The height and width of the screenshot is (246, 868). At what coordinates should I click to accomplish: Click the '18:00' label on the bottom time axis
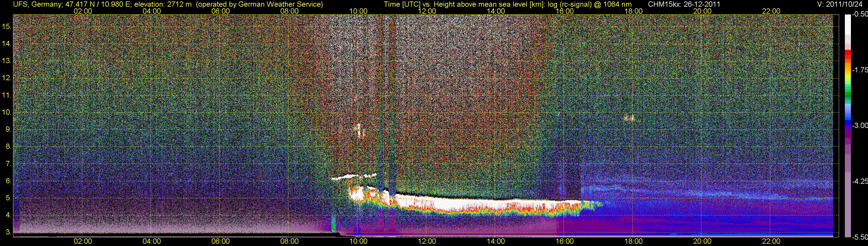pyautogui.click(x=633, y=241)
